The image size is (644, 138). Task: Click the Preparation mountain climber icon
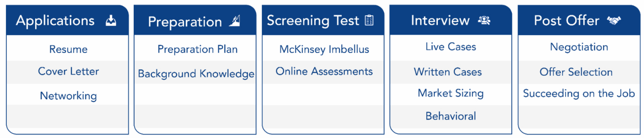pos(235,20)
